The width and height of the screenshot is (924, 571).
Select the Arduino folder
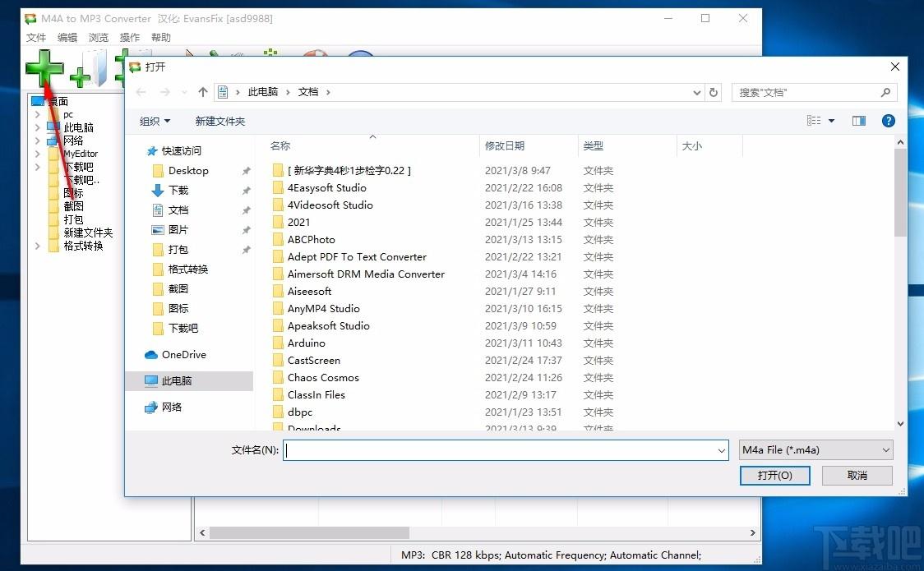(307, 343)
